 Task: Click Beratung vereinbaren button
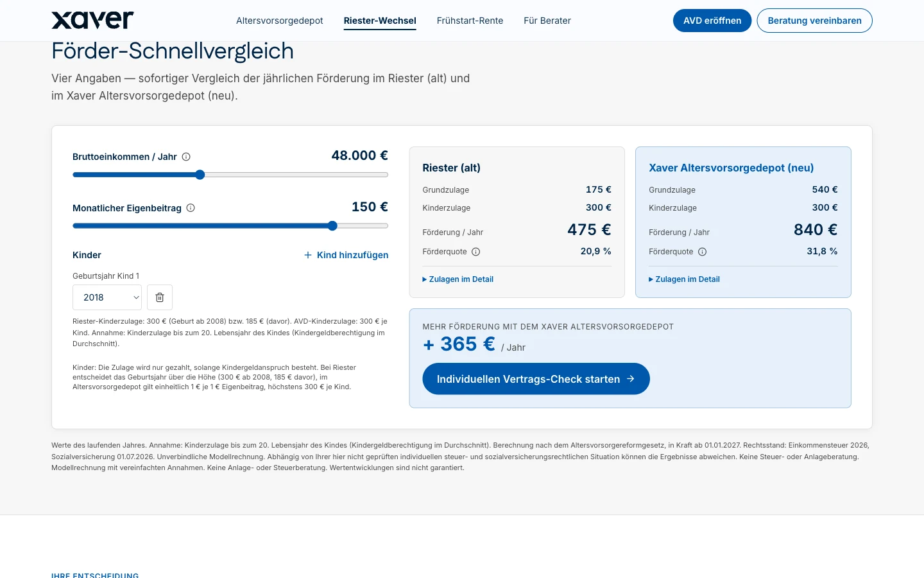coord(815,21)
